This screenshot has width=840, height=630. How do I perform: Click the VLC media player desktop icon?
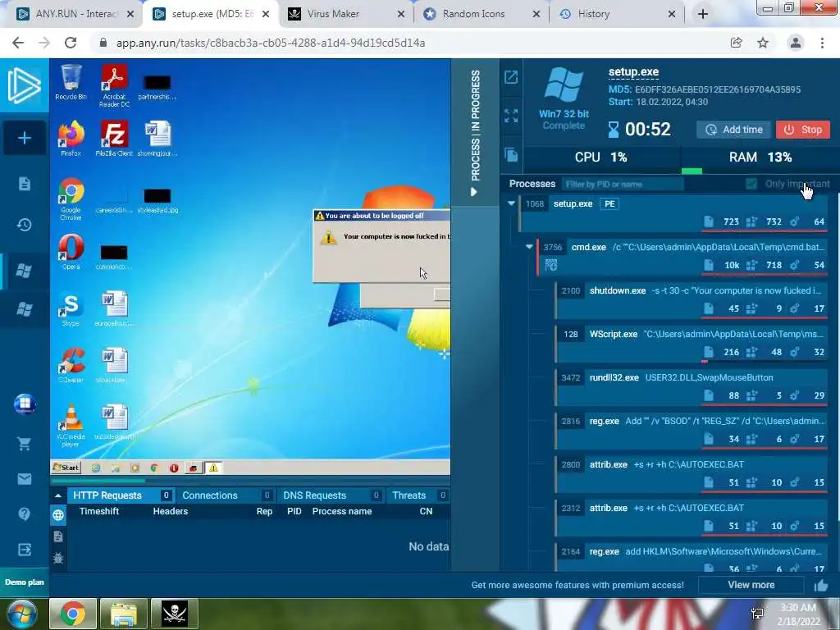click(x=71, y=426)
